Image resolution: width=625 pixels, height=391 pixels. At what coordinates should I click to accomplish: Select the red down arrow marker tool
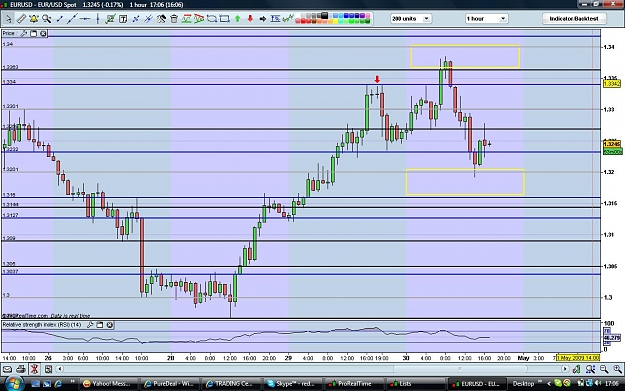(250, 19)
